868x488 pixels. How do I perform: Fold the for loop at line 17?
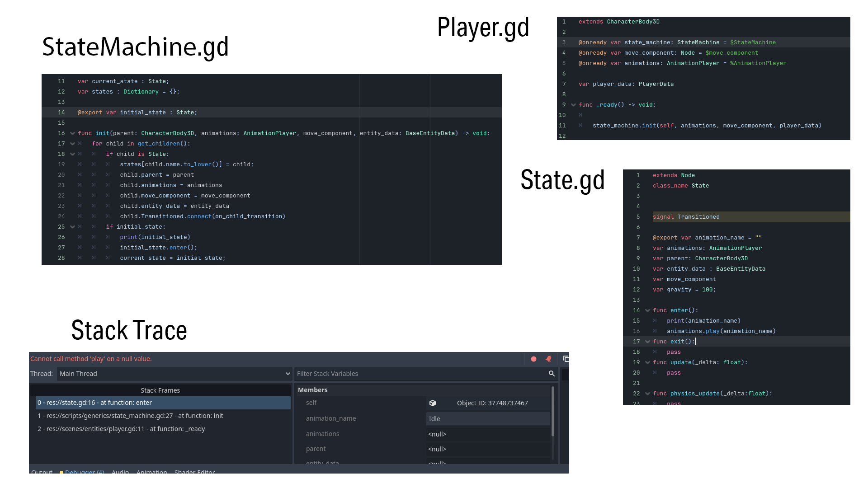tap(72, 144)
